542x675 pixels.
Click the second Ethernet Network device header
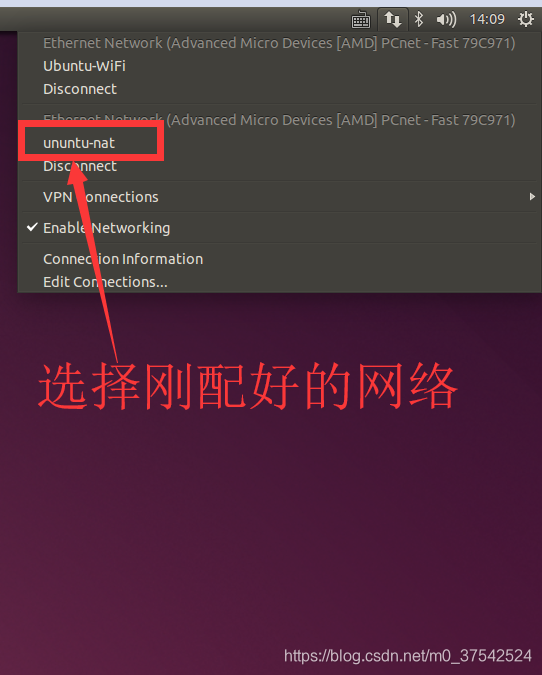[x=279, y=120]
